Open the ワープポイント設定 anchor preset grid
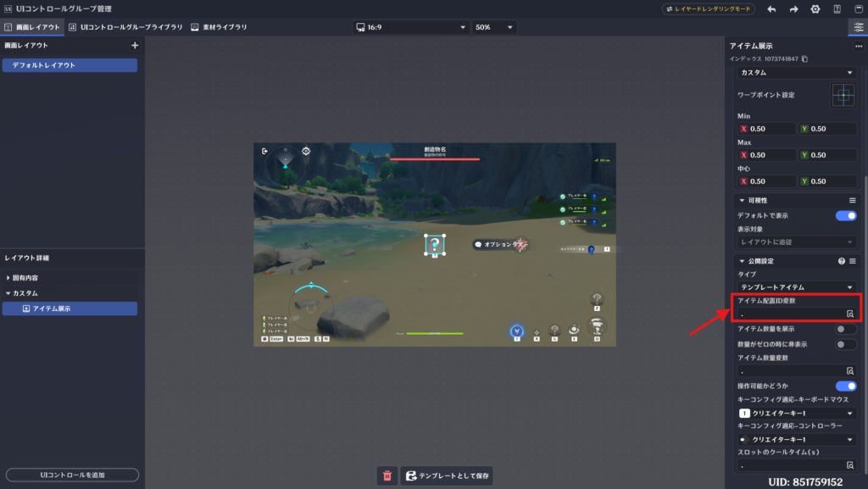 click(x=843, y=95)
